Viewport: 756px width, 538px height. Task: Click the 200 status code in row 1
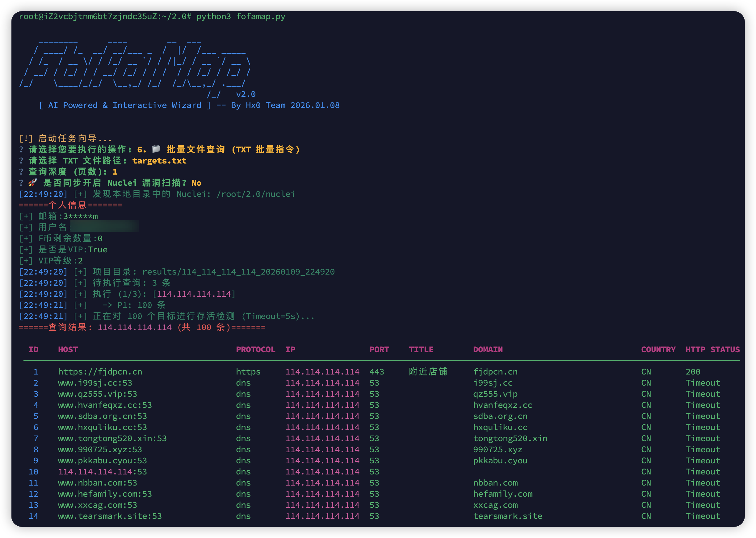point(693,372)
